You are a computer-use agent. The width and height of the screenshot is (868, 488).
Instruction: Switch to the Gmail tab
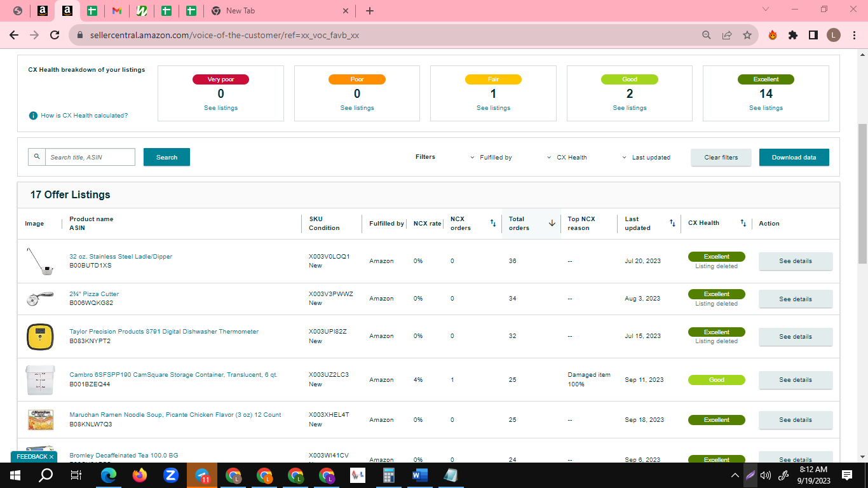116,11
